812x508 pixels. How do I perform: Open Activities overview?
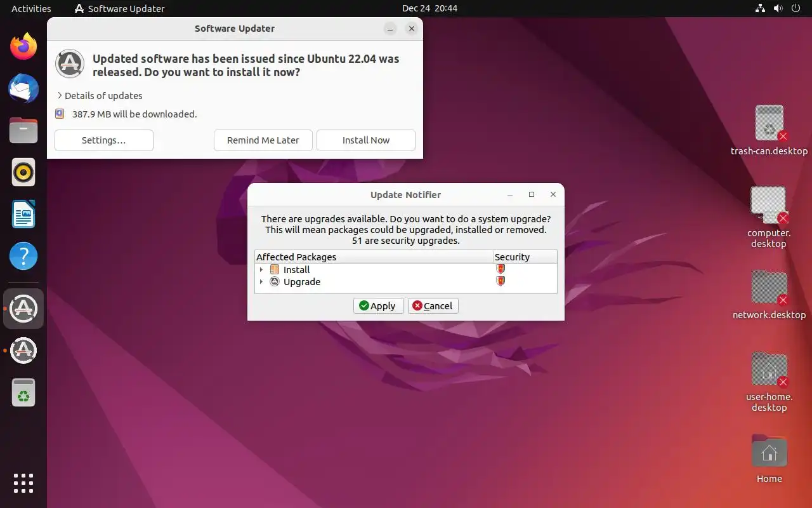tap(31, 8)
